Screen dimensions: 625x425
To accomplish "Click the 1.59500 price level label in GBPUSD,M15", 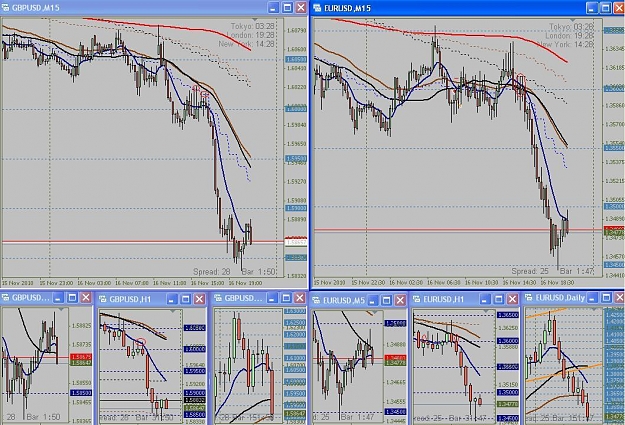I will tap(296, 158).
